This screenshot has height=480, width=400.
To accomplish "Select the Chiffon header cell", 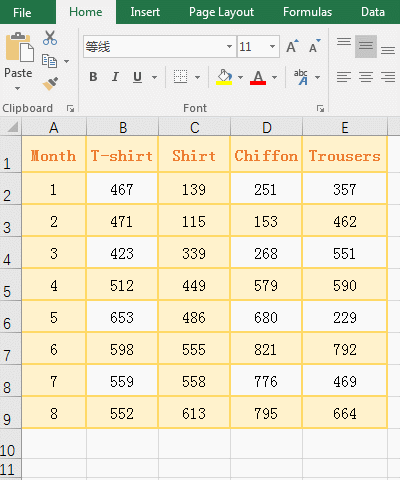I will tap(266, 154).
